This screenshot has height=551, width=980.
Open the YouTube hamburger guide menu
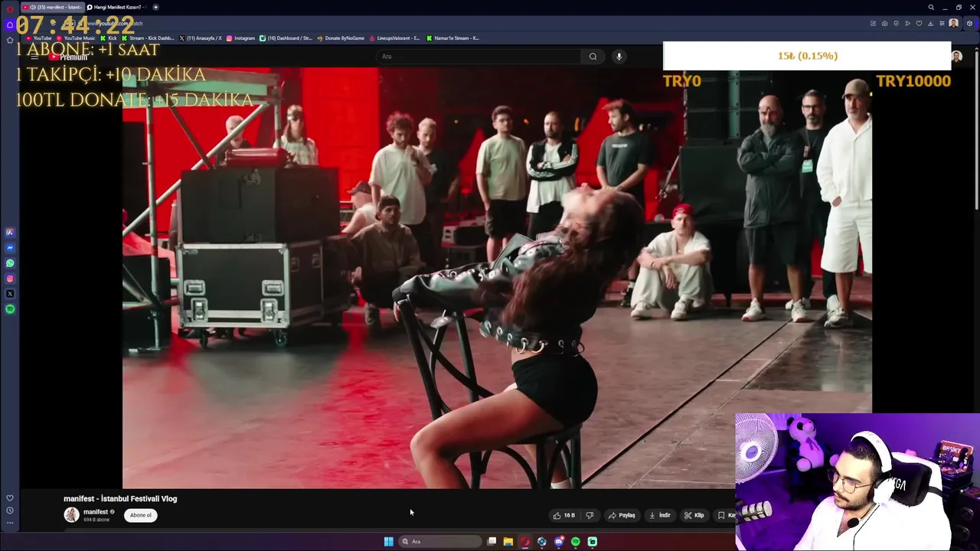pyautogui.click(x=34, y=57)
